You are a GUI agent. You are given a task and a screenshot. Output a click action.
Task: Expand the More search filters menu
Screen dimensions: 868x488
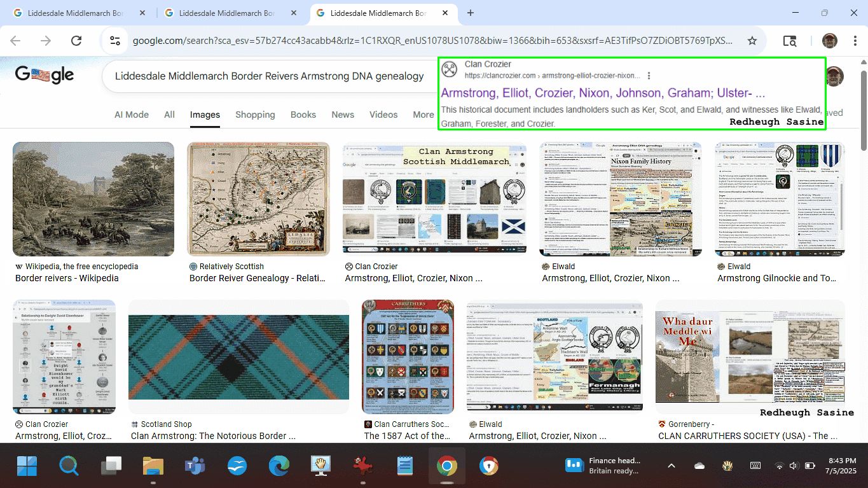pos(423,115)
